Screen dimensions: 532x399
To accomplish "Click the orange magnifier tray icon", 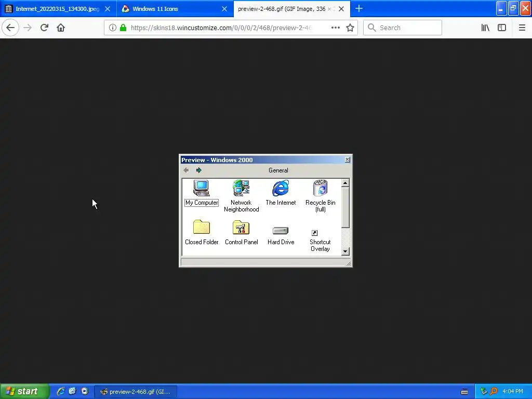I will (494, 391).
